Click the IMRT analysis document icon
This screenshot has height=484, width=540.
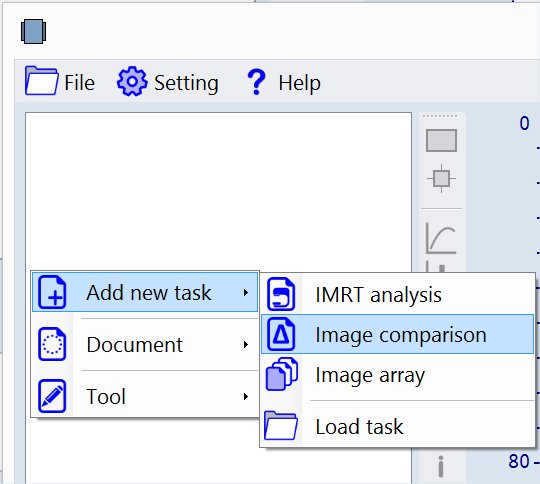pyautogui.click(x=281, y=294)
